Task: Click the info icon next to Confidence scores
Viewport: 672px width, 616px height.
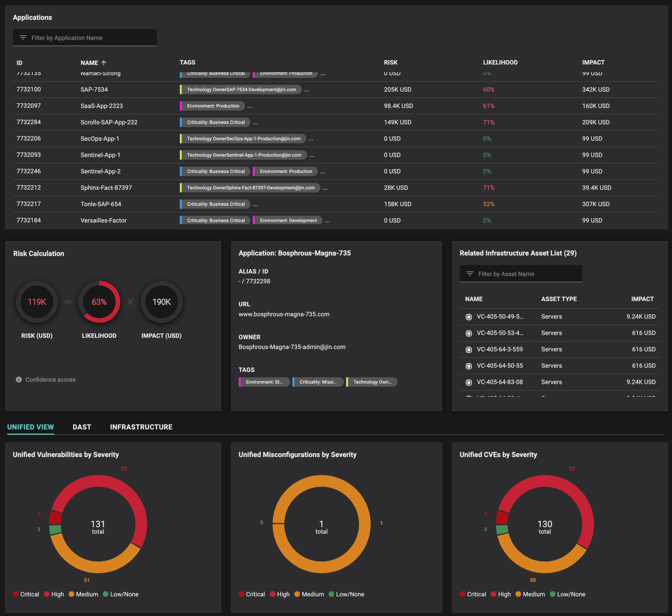Action: pos(19,380)
